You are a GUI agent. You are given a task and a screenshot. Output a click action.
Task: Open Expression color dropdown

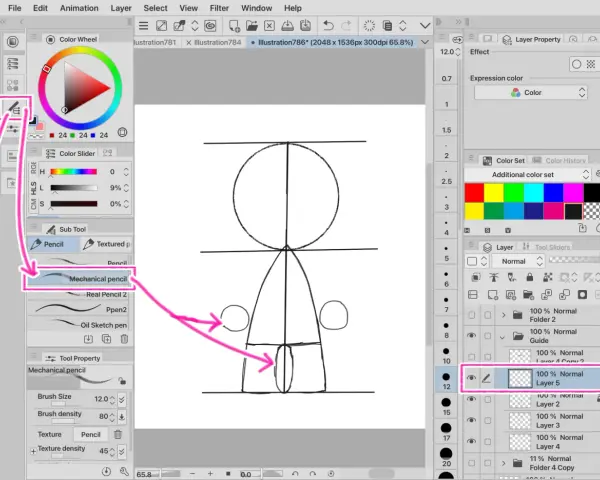click(x=531, y=93)
